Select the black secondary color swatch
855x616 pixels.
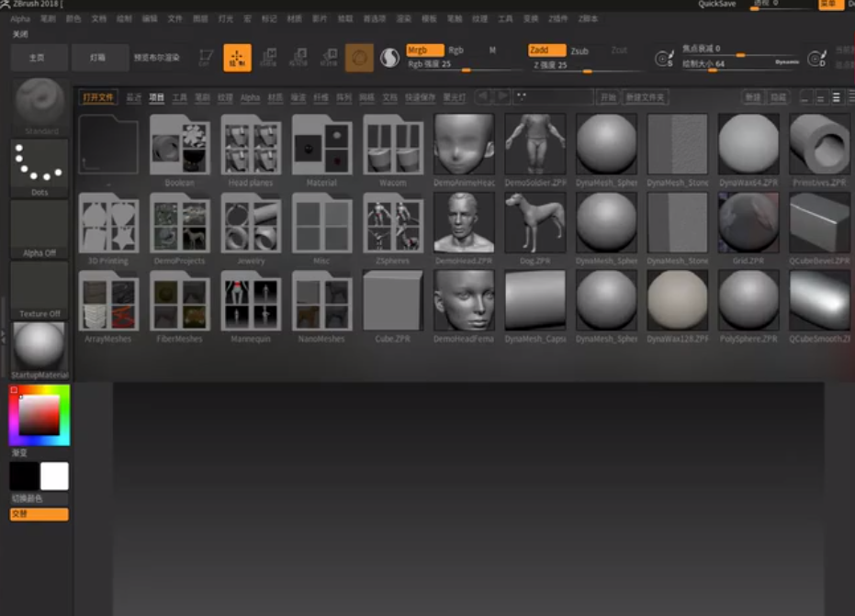click(x=25, y=476)
